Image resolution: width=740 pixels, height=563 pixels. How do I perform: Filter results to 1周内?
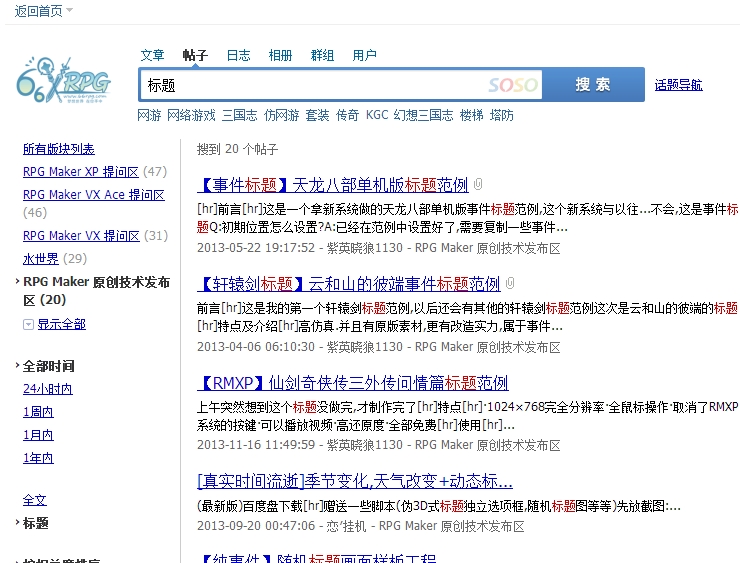click(38, 412)
